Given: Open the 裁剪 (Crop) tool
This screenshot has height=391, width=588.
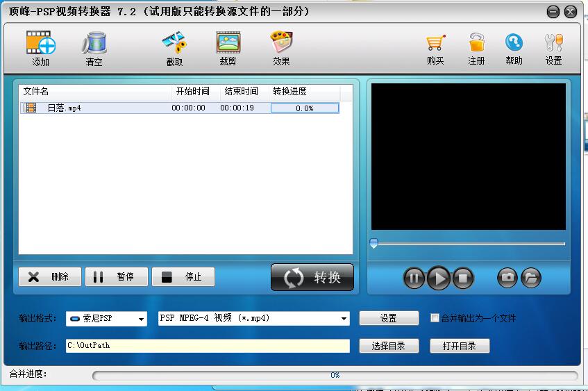Looking at the screenshot, I should [x=228, y=46].
